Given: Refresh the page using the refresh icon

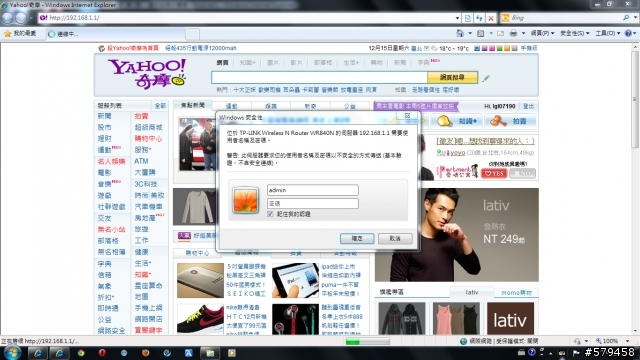Looking at the screenshot, I should click(479, 18).
